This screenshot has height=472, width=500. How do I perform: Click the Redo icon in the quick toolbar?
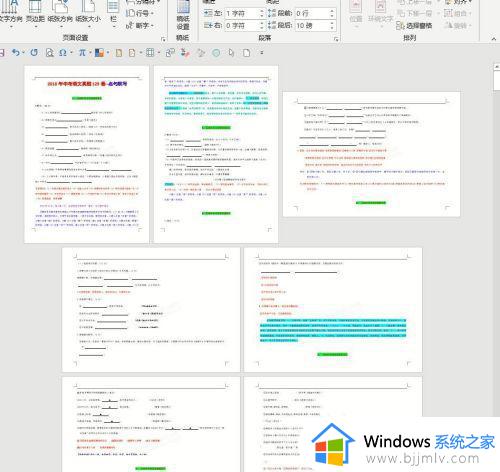(34, 53)
